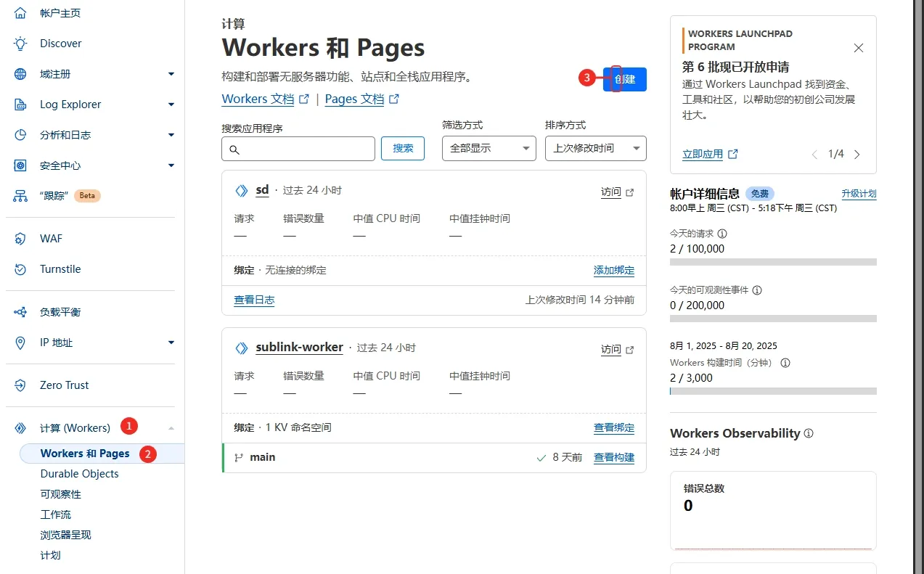
Task: Click the Turnstile icon
Action: click(20, 269)
